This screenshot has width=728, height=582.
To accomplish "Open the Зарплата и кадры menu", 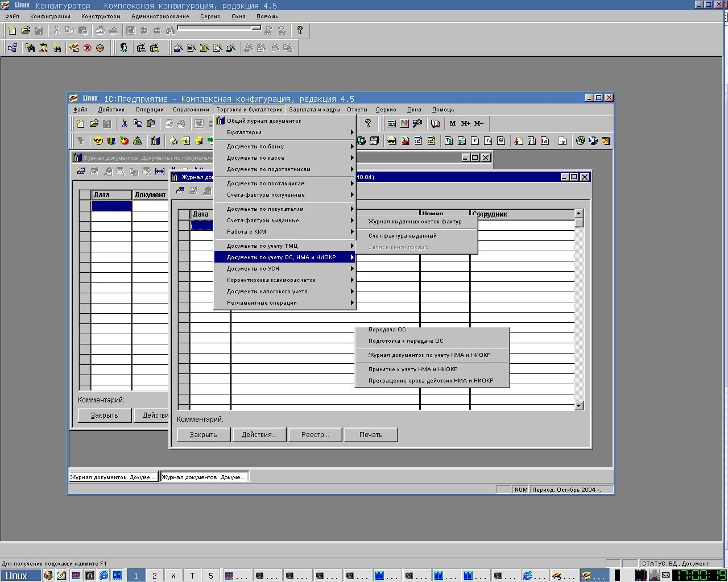I will click(315, 110).
